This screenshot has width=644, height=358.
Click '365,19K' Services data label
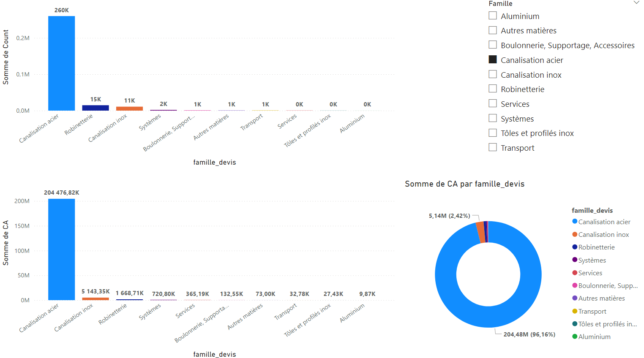click(197, 294)
